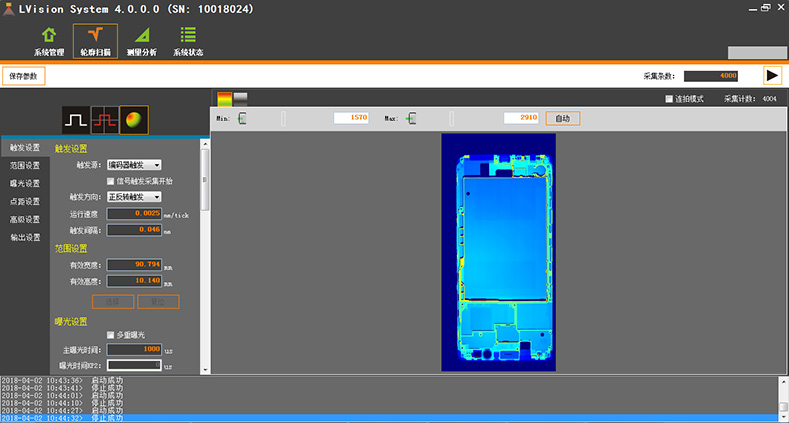
Task: Open the 触发源 dropdown
Action: click(x=134, y=165)
